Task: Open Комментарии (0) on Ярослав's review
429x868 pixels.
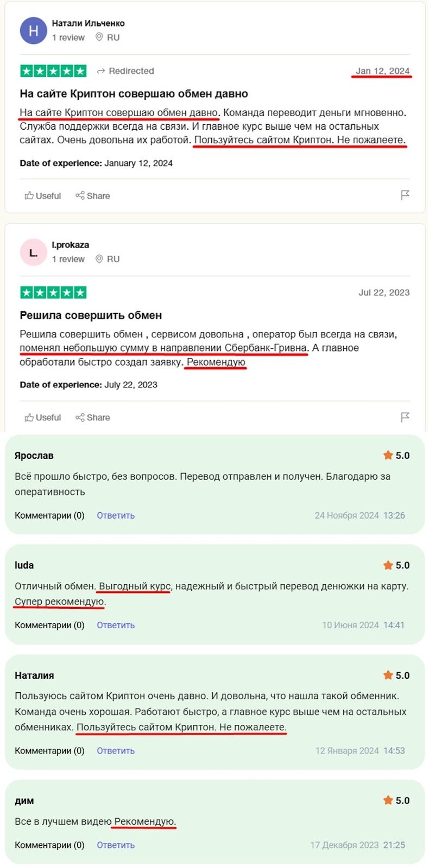Action: tap(49, 515)
